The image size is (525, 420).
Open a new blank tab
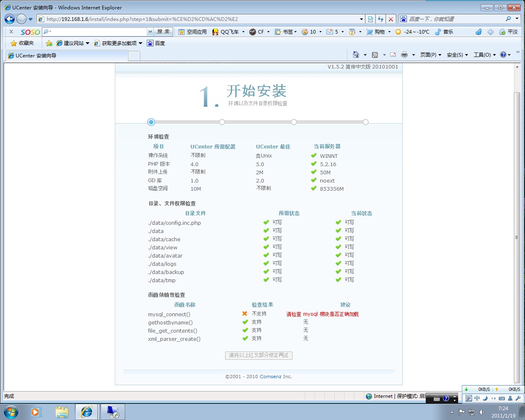point(134,56)
